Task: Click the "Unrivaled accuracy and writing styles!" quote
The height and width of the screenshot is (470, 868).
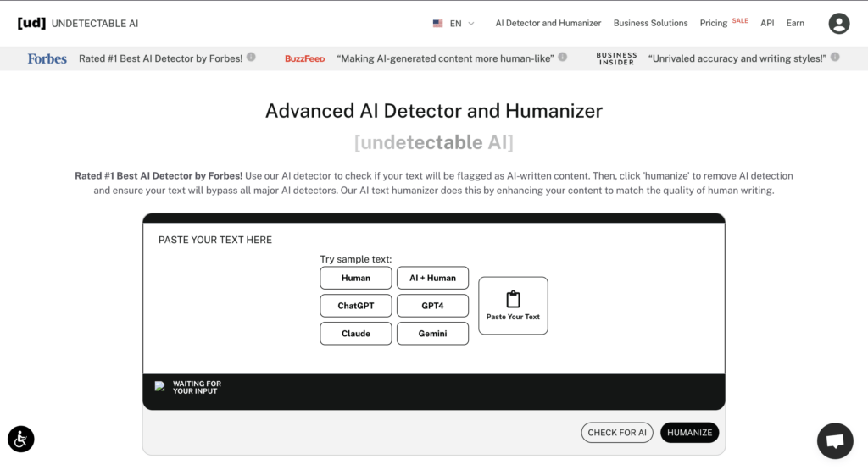Action: pyautogui.click(x=737, y=58)
